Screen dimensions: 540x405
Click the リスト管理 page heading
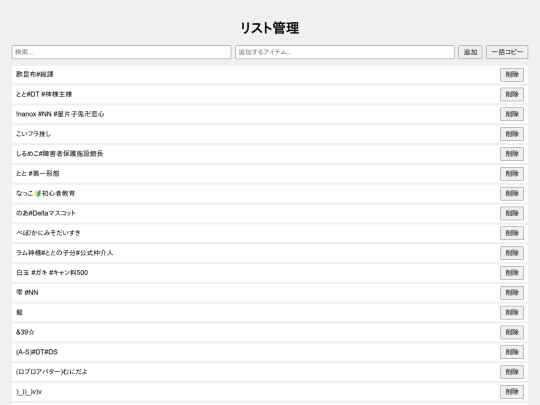point(270,28)
